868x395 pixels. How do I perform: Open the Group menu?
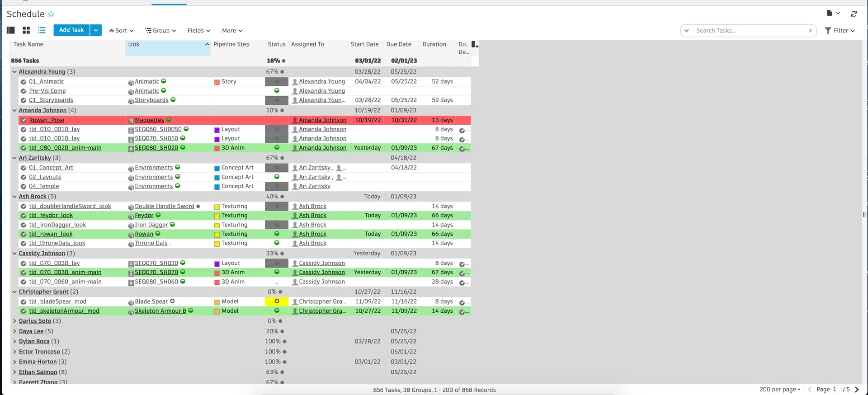click(160, 31)
